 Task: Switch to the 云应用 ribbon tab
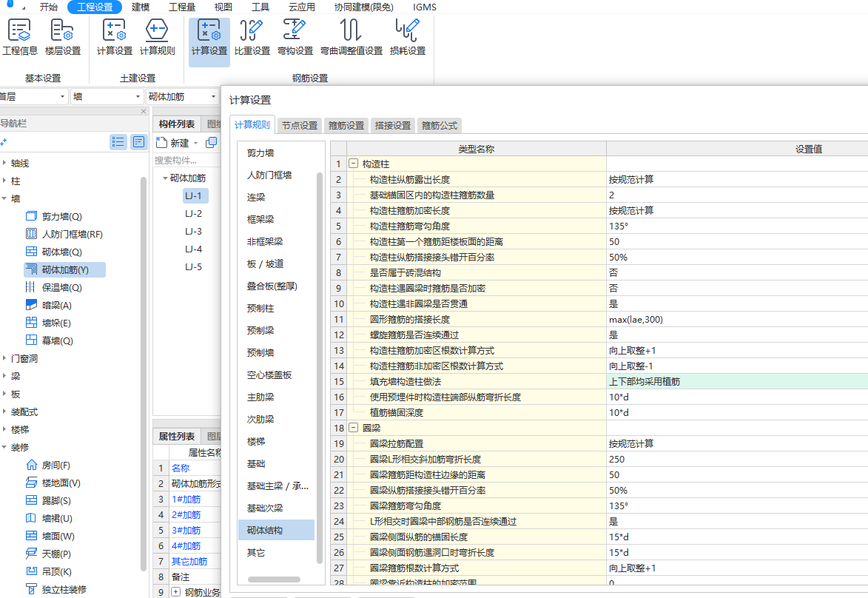pos(302,7)
